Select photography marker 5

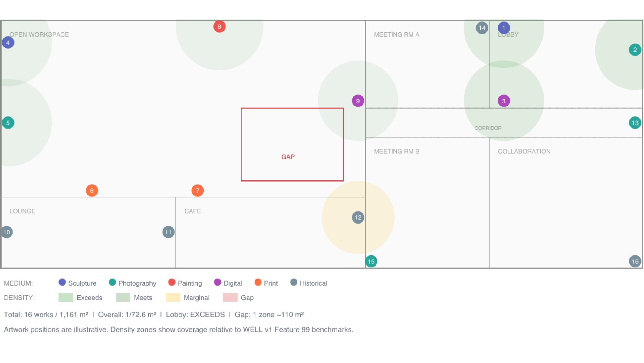8,123
